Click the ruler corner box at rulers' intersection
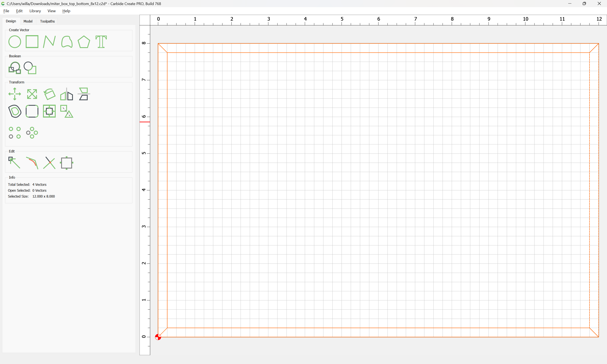 tap(145, 20)
